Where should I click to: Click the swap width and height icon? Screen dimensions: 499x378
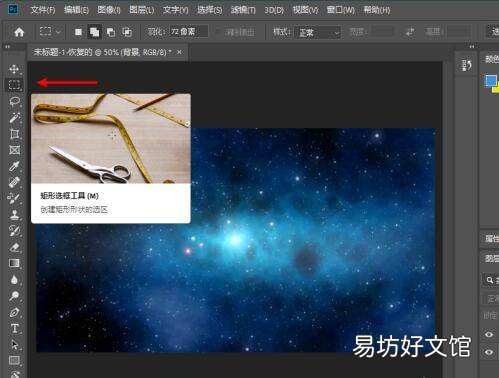click(410, 32)
